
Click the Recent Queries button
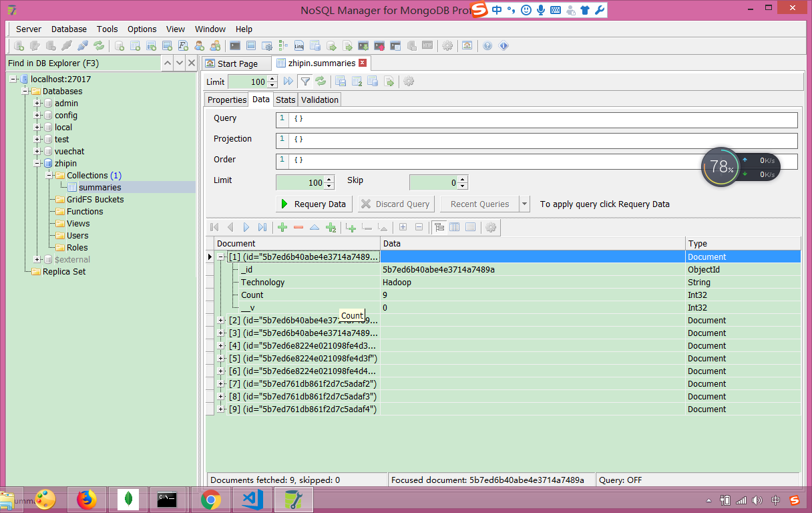coord(479,204)
